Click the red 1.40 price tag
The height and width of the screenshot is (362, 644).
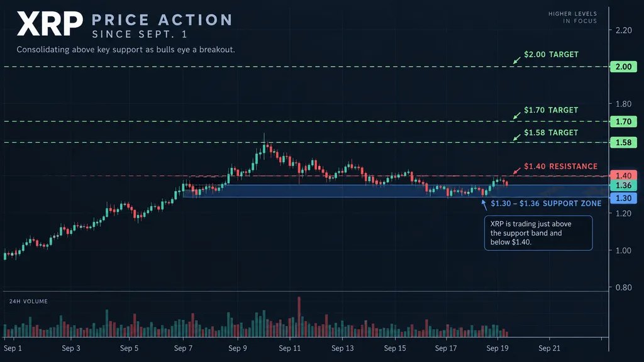pos(623,175)
